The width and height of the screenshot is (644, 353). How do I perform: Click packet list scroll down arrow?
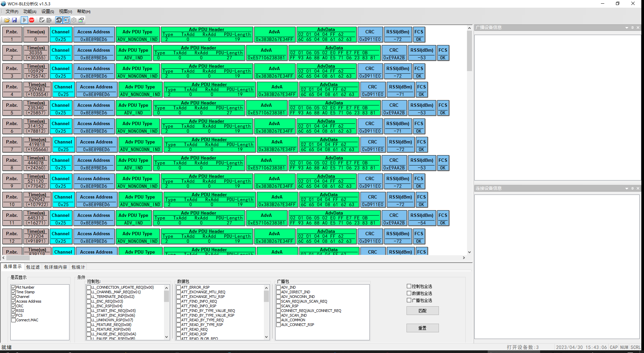(469, 252)
